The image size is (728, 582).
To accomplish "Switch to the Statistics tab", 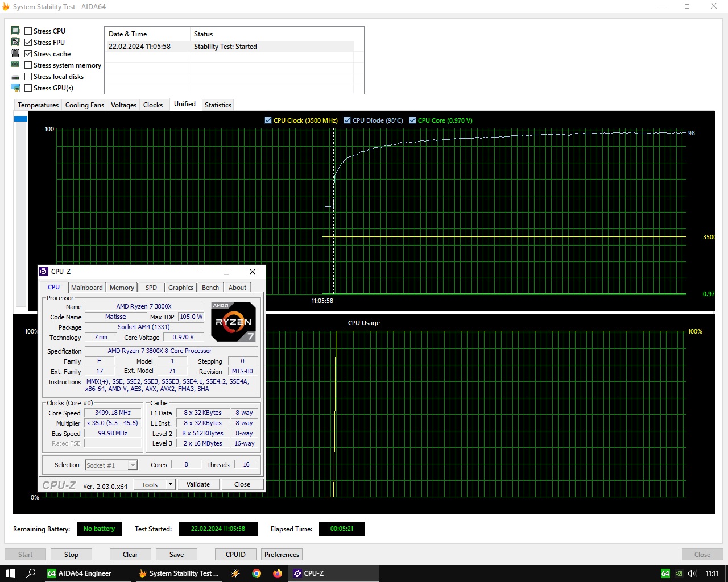I will coord(218,105).
